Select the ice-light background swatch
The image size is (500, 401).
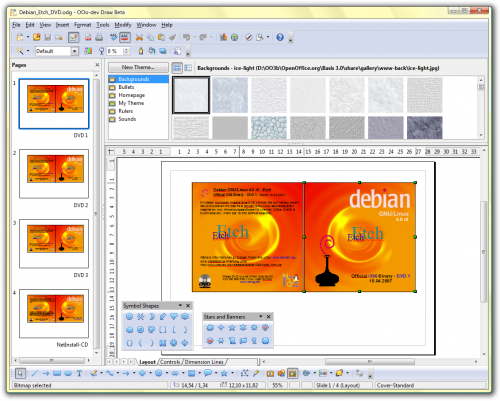[191, 95]
